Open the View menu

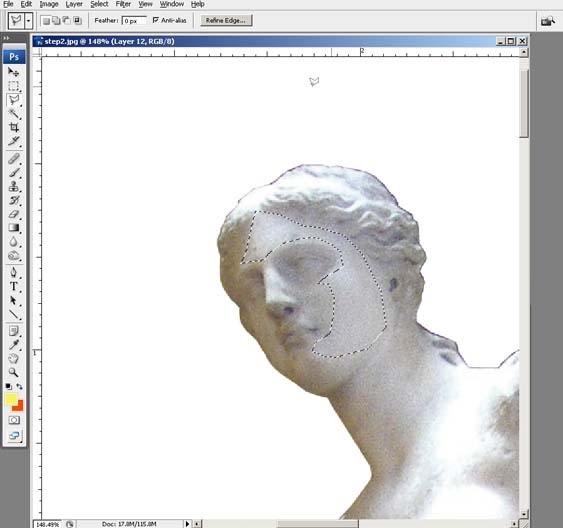(x=145, y=4)
